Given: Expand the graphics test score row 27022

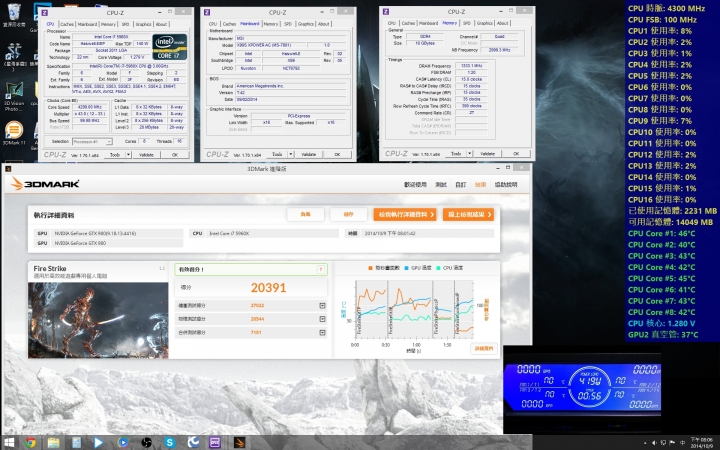Looking at the screenshot, I should pos(322,305).
